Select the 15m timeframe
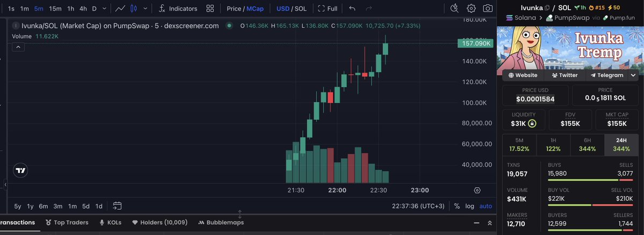 tap(55, 8)
